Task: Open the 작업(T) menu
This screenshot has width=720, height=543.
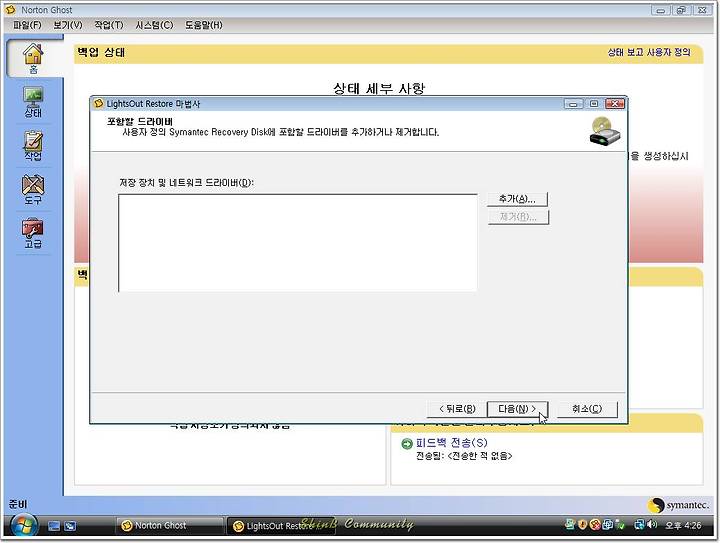Action: pos(109,25)
